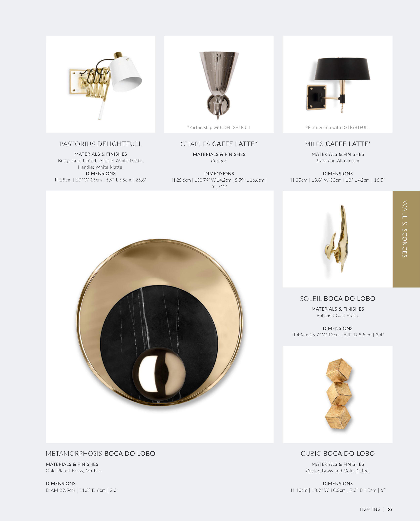Select the Soleil polished brass sconce photo
This screenshot has height=521, width=420.
click(338, 239)
